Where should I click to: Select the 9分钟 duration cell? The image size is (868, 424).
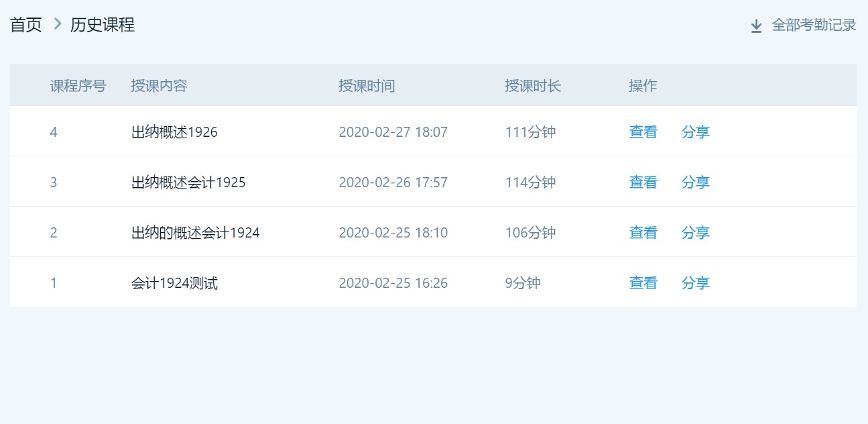click(523, 283)
